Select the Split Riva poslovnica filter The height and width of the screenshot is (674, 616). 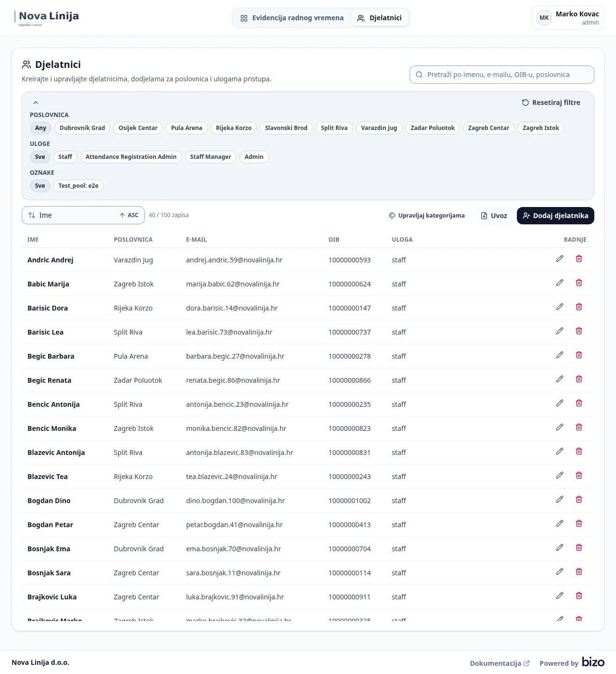pyautogui.click(x=334, y=128)
